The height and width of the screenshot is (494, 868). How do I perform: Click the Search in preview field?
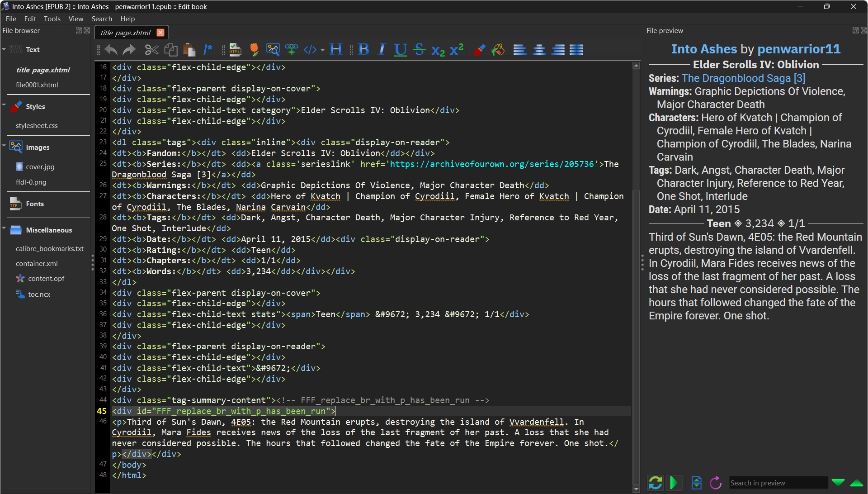(778, 483)
